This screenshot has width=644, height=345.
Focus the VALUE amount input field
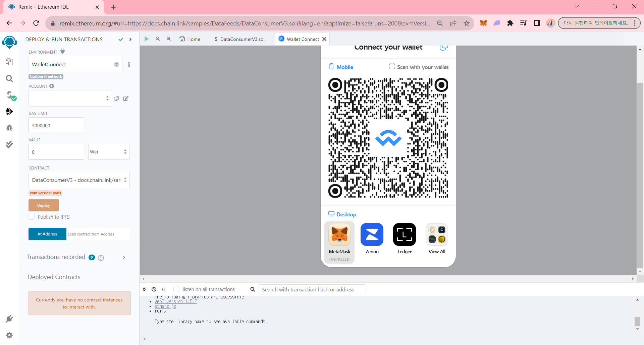(56, 152)
